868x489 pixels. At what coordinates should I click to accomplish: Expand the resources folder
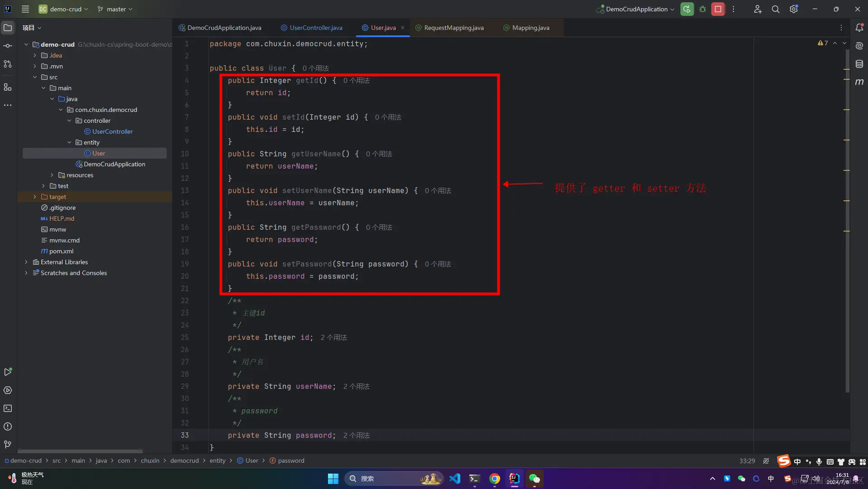coord(52,175)
